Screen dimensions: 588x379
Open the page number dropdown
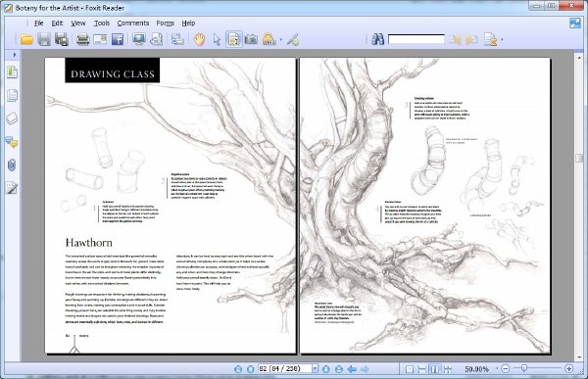click(x=315, y=369)
